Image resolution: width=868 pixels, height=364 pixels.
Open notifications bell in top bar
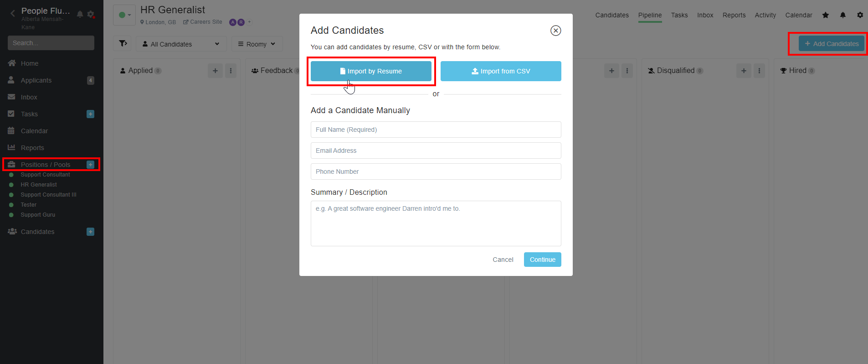[842, 15]
